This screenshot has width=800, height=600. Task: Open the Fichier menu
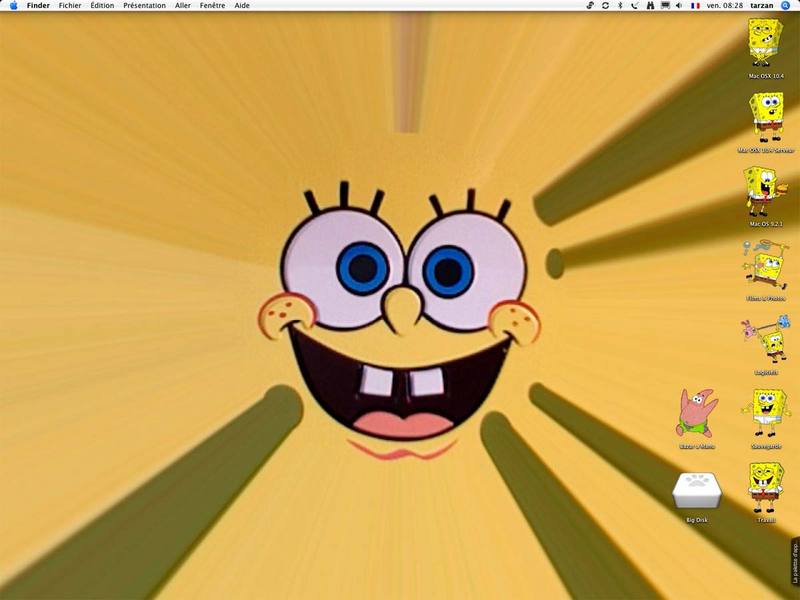pyautogui.click(x=69, y=6)
